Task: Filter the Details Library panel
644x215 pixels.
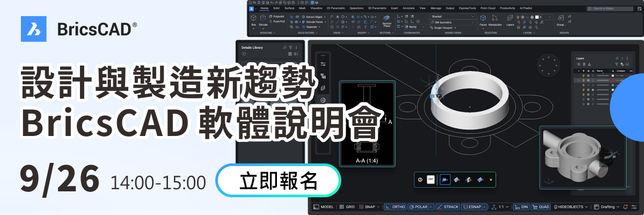Action: pyautogui.click(x=290, y=47)
